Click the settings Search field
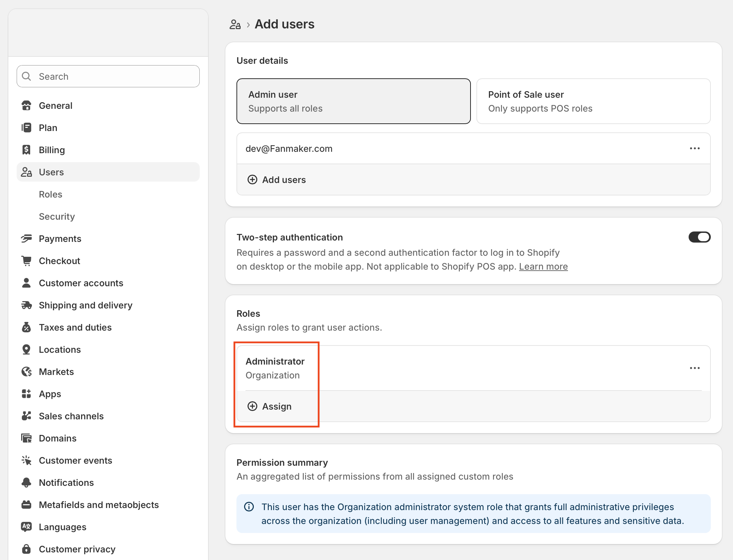The width and height of the screenshot is (733, 560). pos(108,76)
